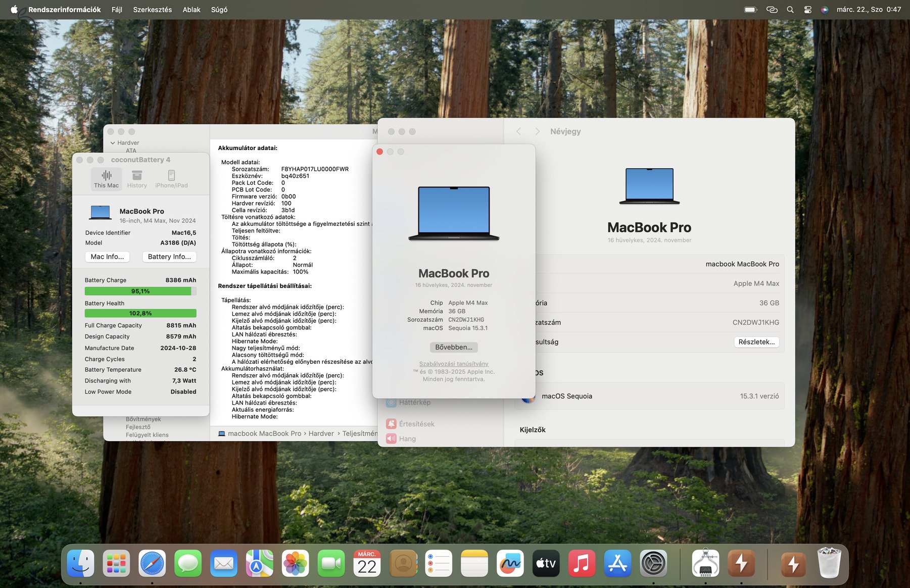Click the Bővebben... button in About window
Screen dimensions: 910x588
coord(454,347)
